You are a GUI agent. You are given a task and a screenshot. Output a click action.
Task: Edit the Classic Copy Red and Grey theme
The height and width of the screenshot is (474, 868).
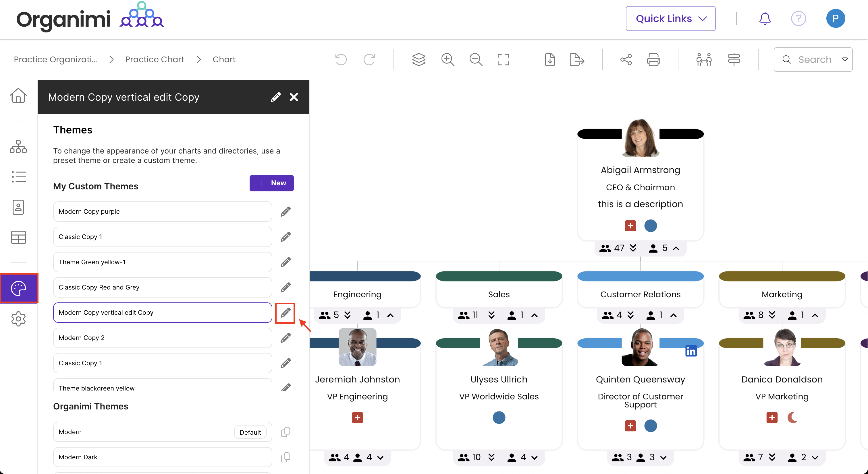click(286, 287)
